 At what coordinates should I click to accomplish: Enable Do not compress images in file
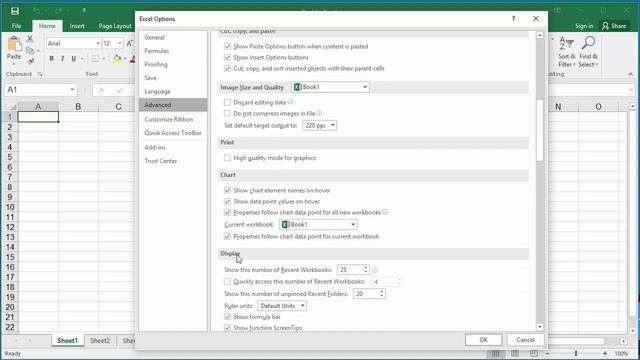click(227, 113)
